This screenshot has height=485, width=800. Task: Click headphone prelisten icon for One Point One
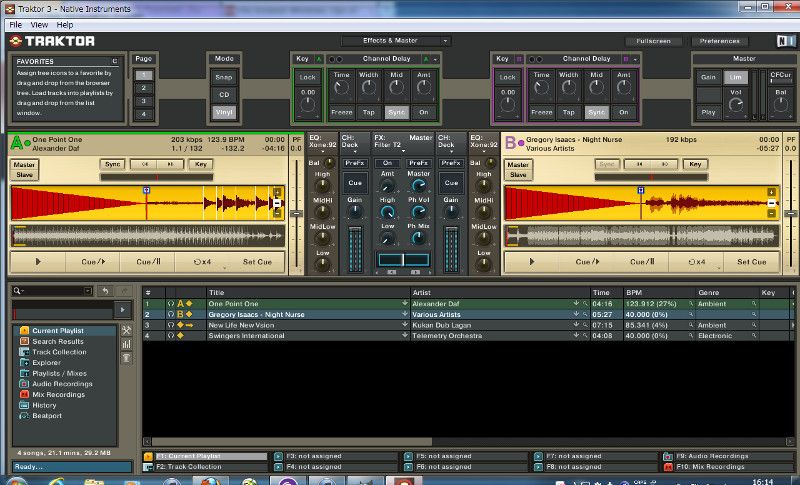tap(171, 303)
